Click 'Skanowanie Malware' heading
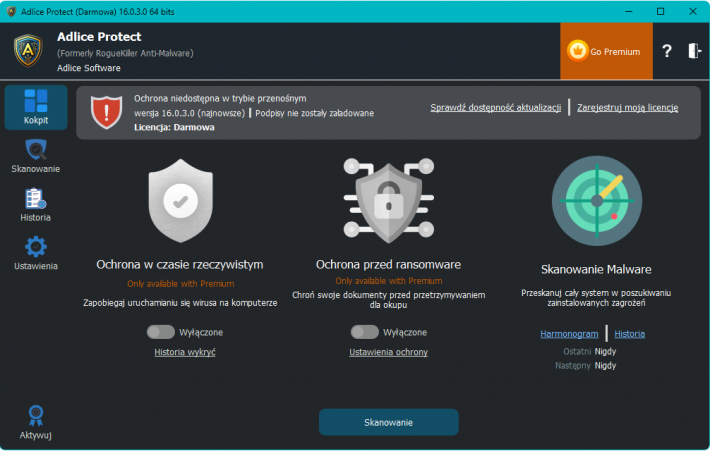 tap(596, 269)
